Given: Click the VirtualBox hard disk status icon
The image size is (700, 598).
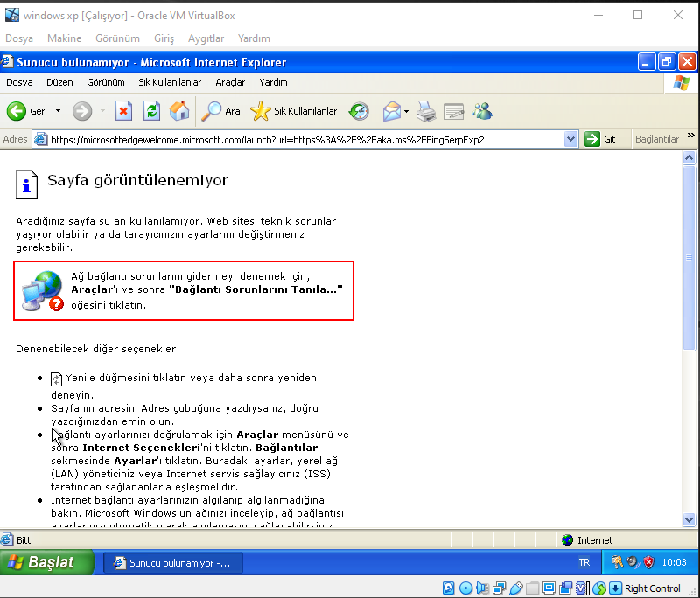Looking at the screenshot, I should 449,588.
